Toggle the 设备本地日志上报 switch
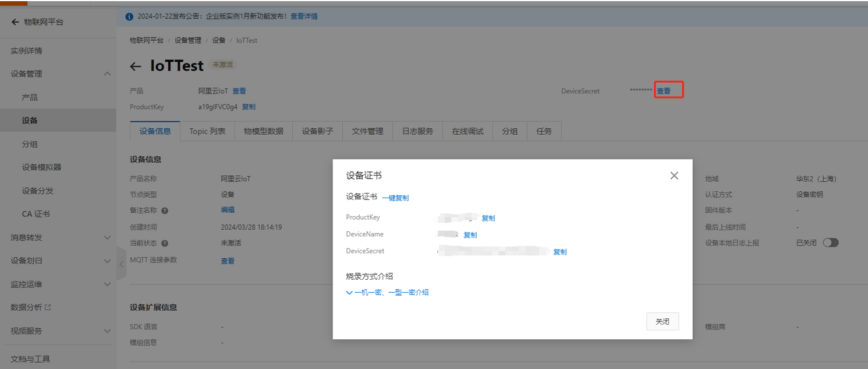Image resolution: width=868 pixels, height=369 pixels. click(831, 243)
